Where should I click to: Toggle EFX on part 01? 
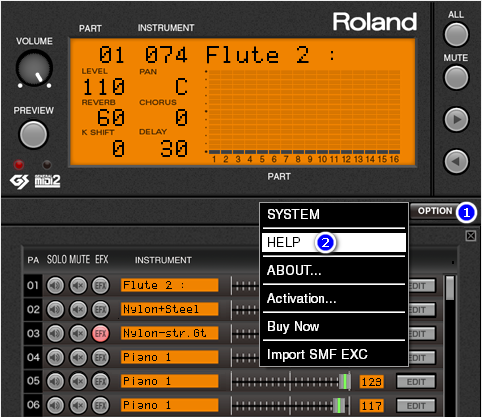coord(100,286)
